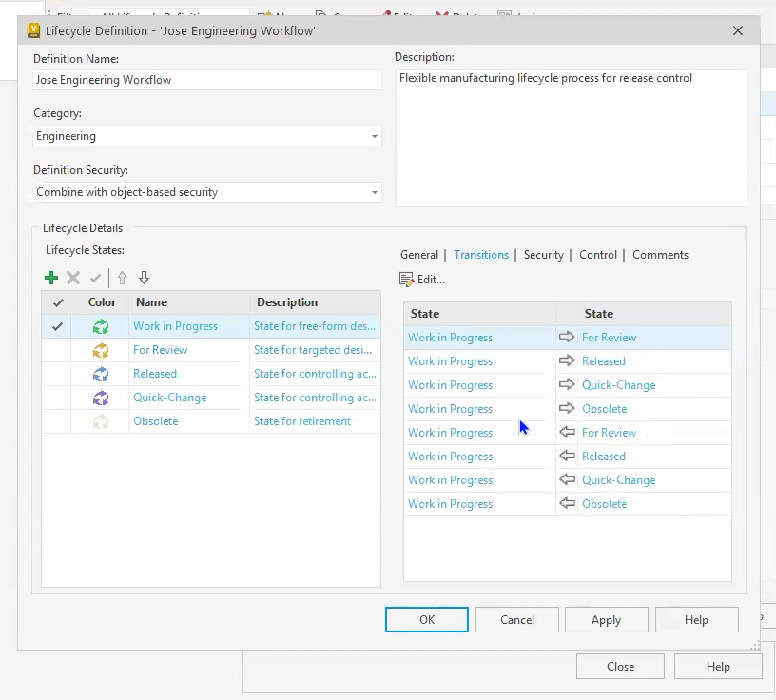Click inside the Description text area
Viewport: 776px width, 700px height.
tap(572, 138)
